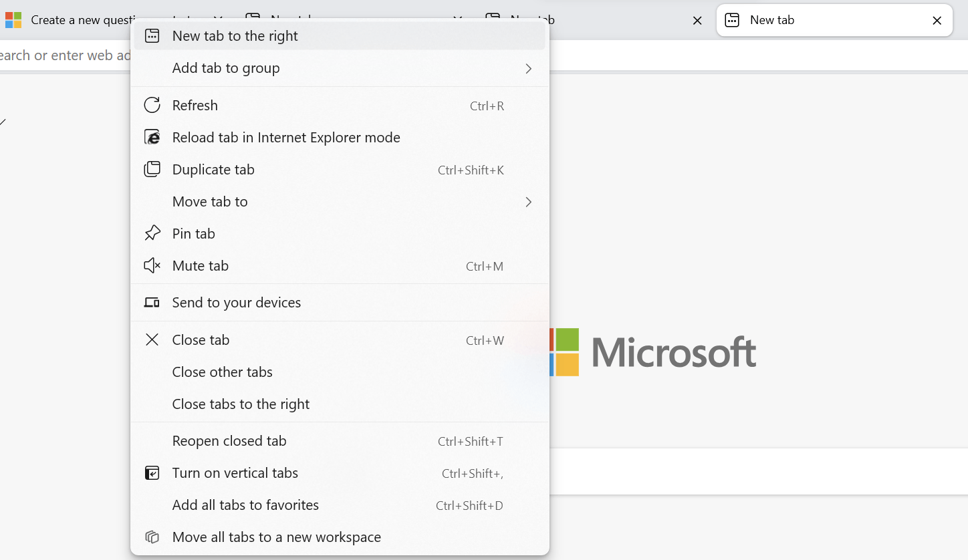Expand the Move tab to submenu arrow
Viewport: 968px width, 560px height.
pyautogui.click(x=528, y=202)
